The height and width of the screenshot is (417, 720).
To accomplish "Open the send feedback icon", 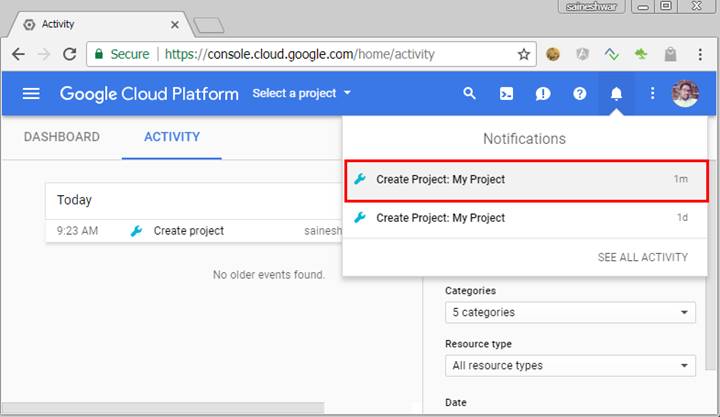I will [x=543, y=94].
